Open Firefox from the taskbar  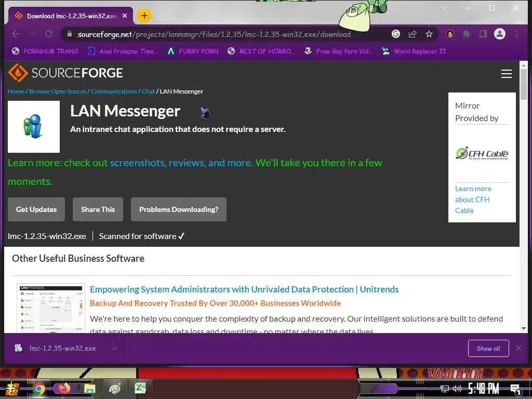pos(64,389)
